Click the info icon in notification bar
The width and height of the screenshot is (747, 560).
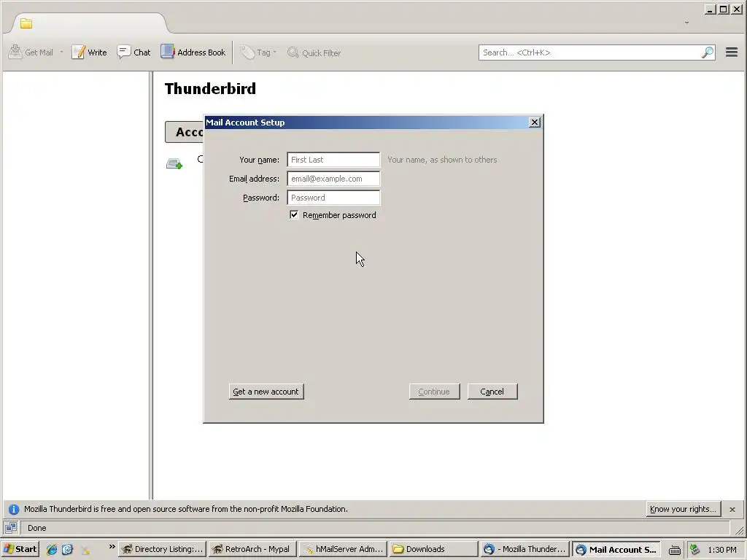[x=14, y=509]
